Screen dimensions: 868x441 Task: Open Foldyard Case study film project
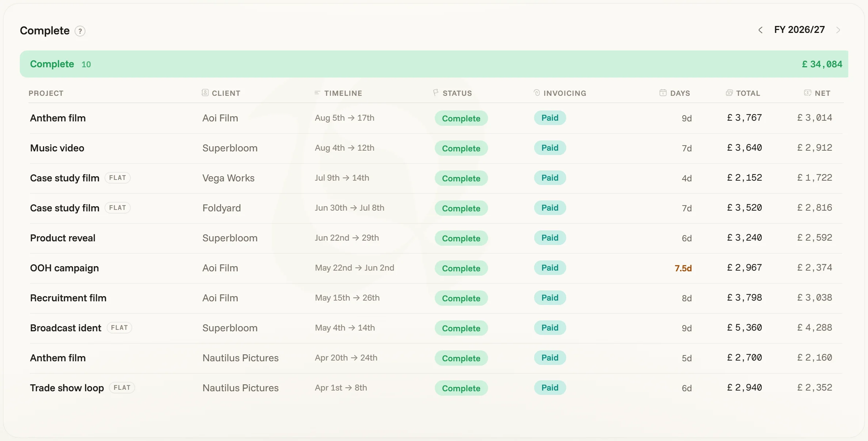pyautogui.click(x=65, y=208)
